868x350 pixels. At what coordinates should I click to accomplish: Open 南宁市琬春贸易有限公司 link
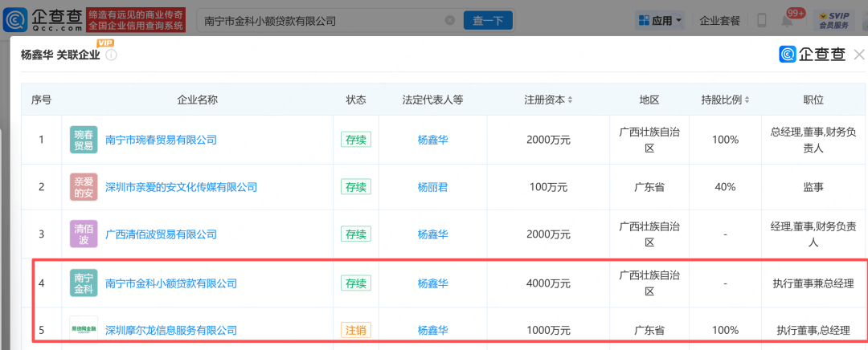click(161, 140)
